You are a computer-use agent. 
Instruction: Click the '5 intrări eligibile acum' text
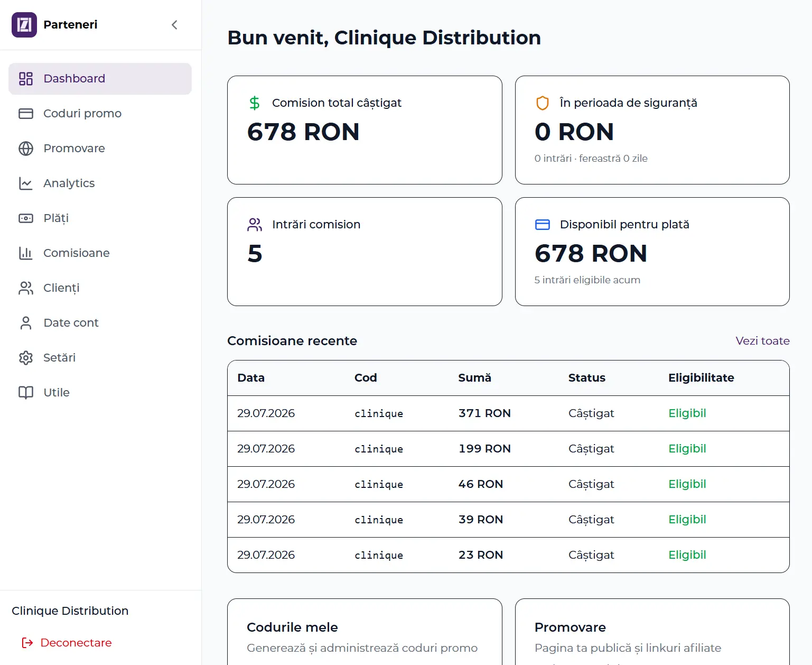587,280
